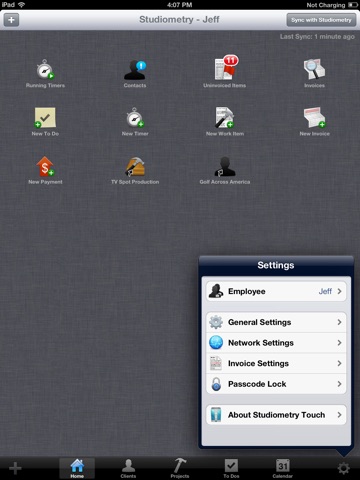Tap the bottom-bar plus add icon

(x=15, y=468)
